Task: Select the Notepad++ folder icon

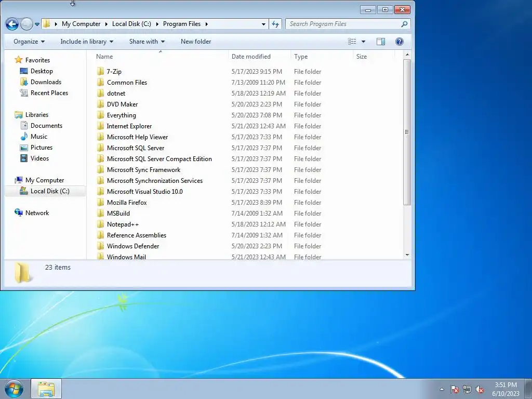Action: 100,224
